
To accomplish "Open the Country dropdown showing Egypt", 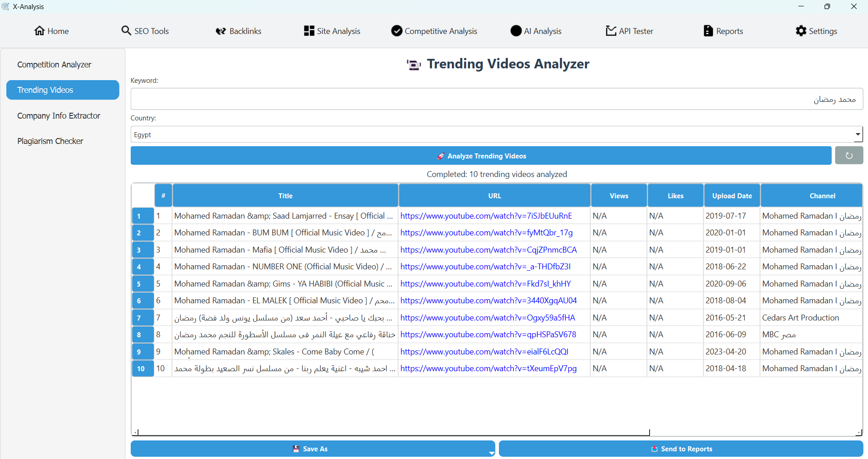I will tap(497, 134).
